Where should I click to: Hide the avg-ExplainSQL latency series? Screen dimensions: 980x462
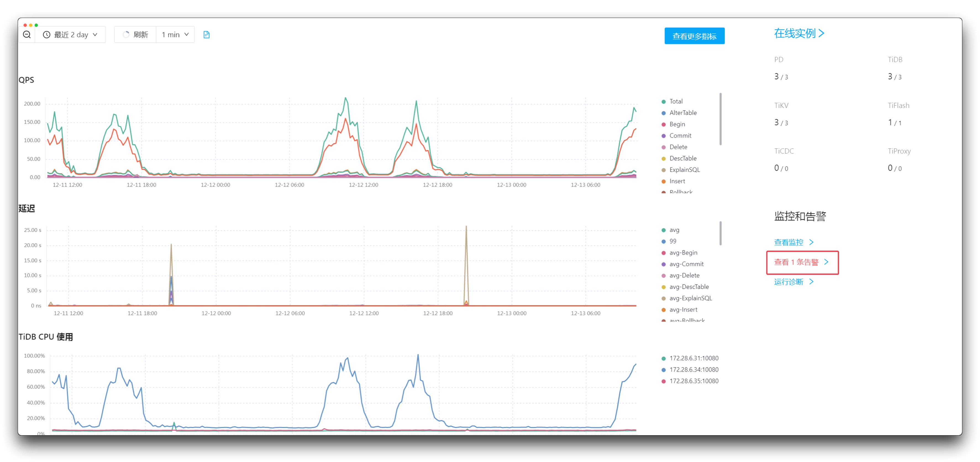690,299
